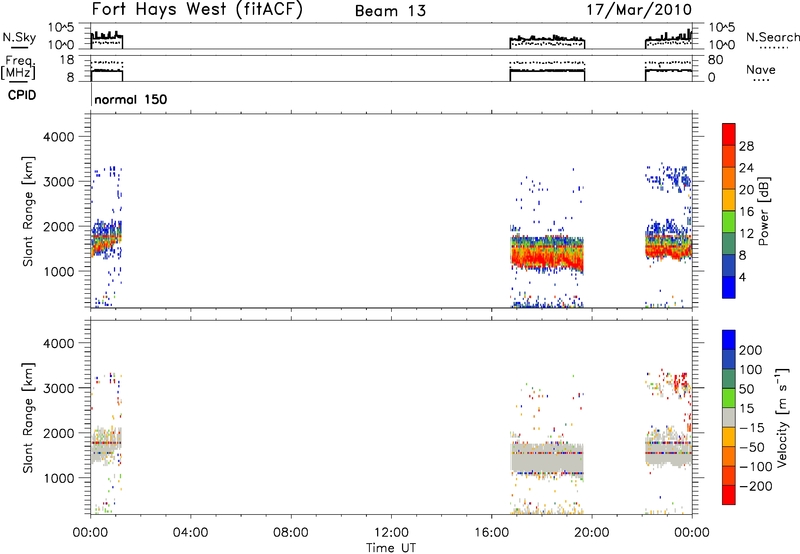Viewport: 800px width, 554px height.
Task: Click the '18' frequency scale value
Action: [67, 60]
